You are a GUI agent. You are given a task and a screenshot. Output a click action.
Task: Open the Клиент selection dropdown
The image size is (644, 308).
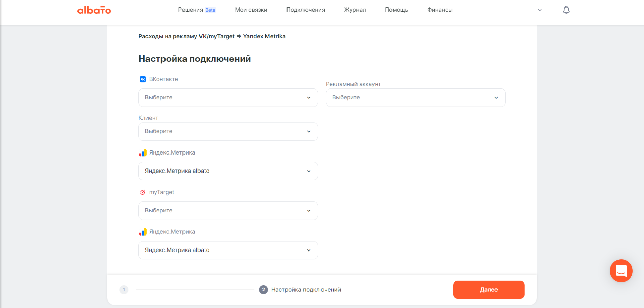pos(228,131)
